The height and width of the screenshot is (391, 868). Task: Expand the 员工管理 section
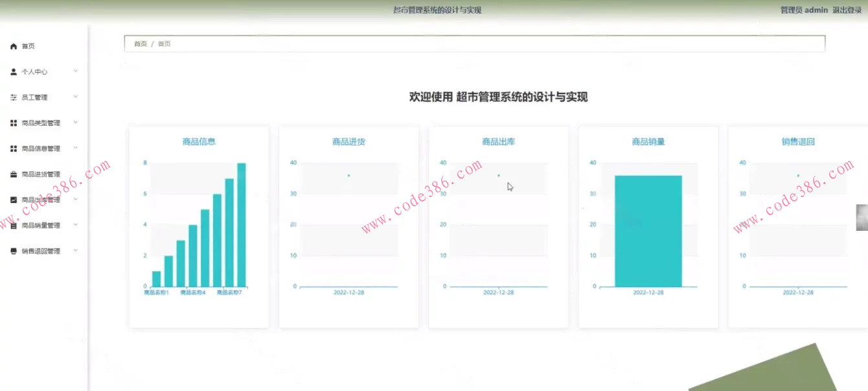(x=75, y=97)
